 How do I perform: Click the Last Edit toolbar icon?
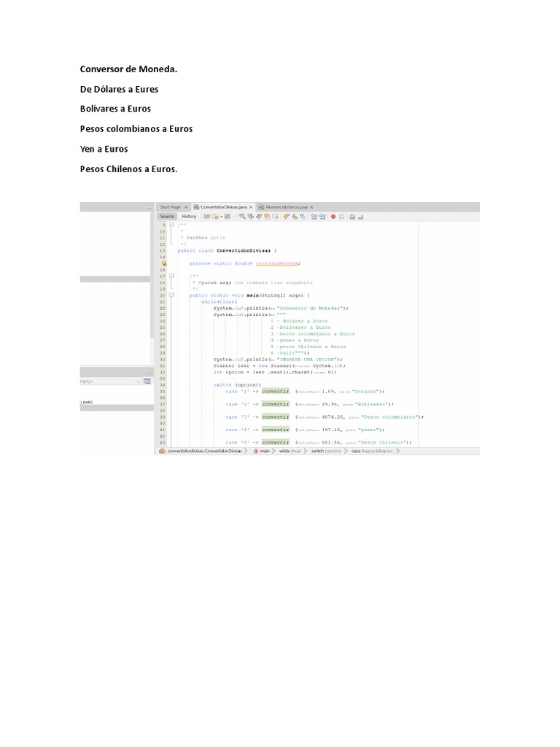click(x=207, y=216)
